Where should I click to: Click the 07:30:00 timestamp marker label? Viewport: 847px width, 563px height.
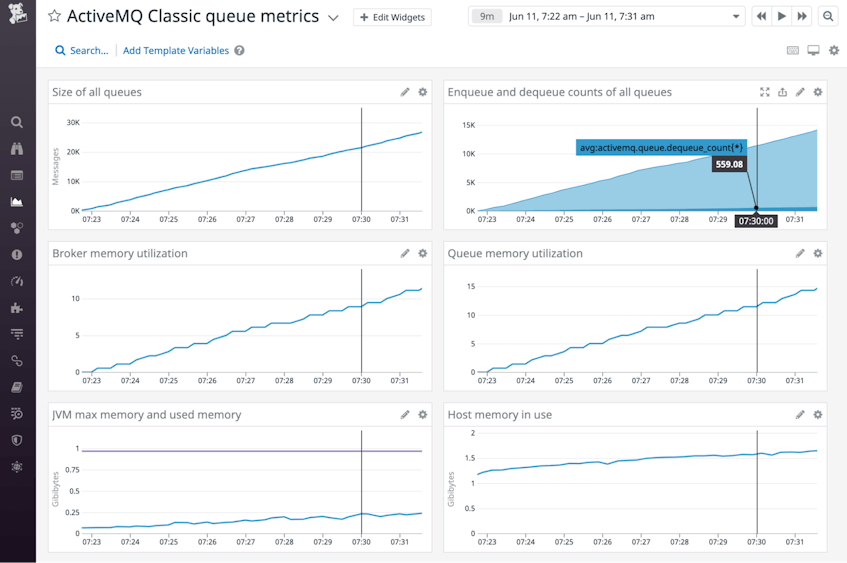(756, 221)
